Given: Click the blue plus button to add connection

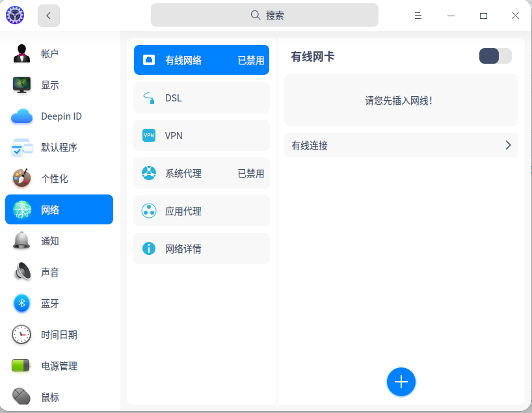Looking at the screenshot, I should (401, 382).
